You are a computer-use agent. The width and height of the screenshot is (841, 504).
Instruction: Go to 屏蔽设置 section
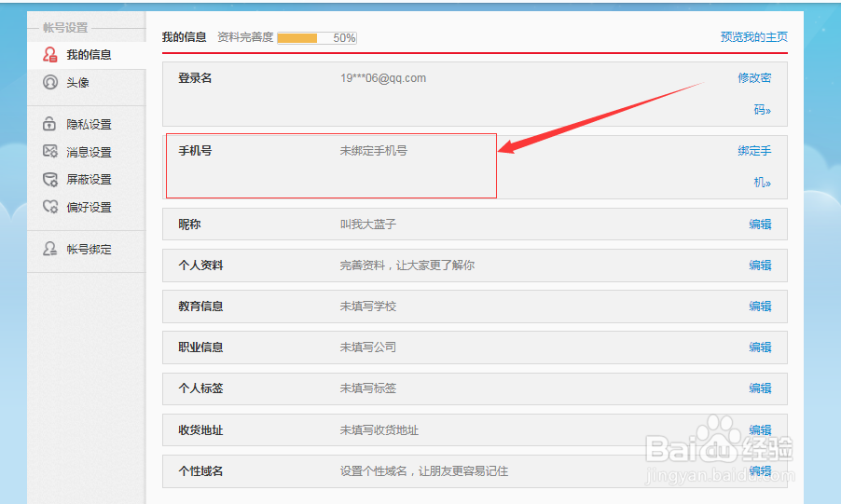coord(87,180)
